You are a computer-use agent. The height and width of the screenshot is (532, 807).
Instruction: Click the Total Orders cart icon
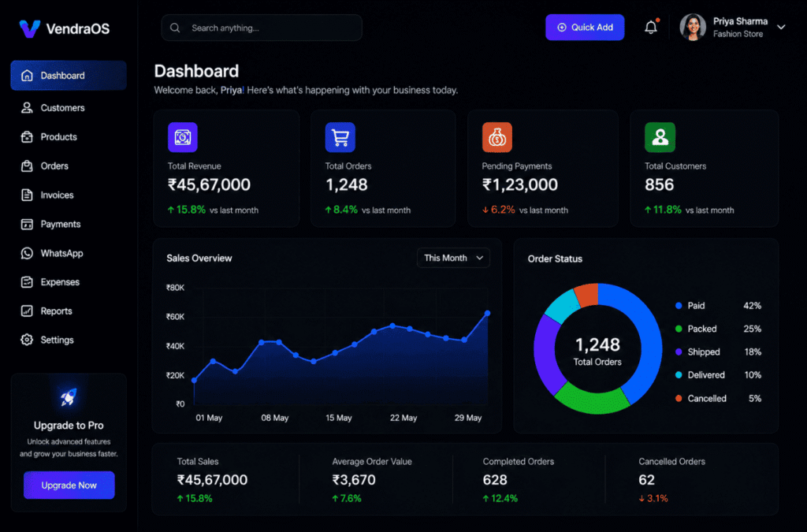pyautogui.click(x=340, y=137)
